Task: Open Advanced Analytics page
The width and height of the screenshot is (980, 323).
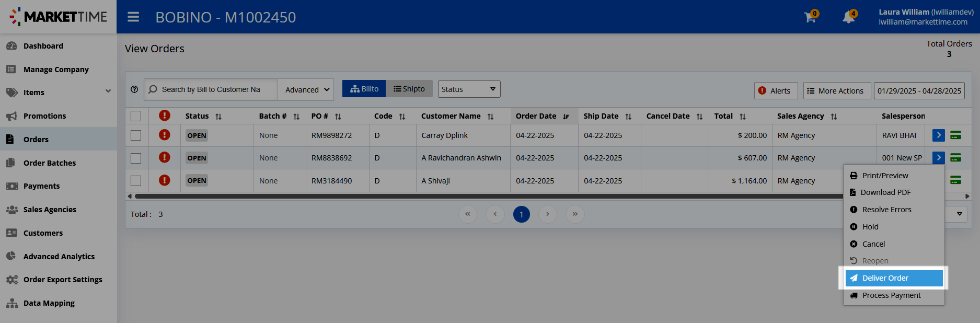Action: (x=59, y=257)
